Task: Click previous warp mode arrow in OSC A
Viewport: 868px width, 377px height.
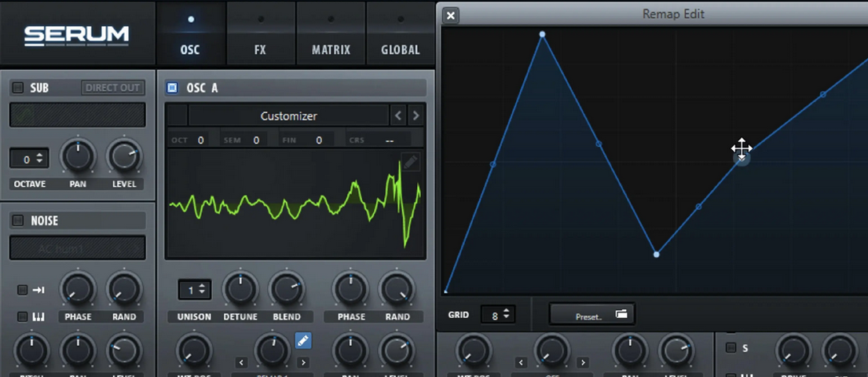Action: coord(241,363)
